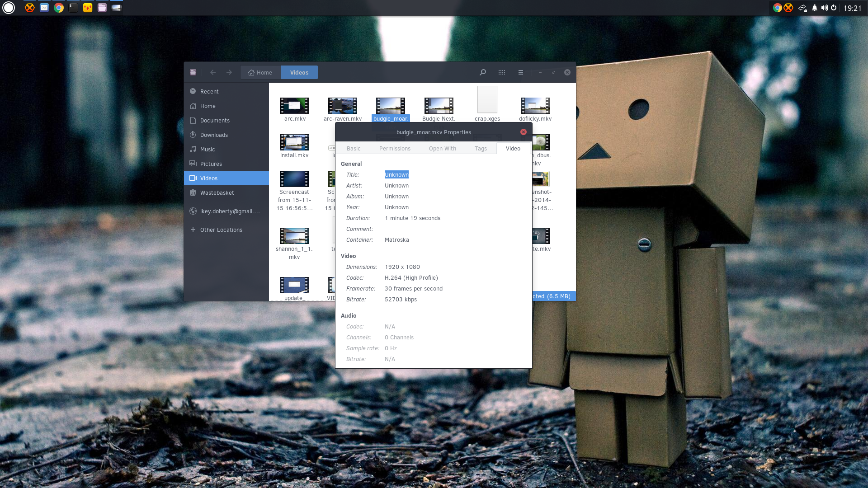Switch to the Permissions tab
The height and width of the screenshot is (488, 868).
(x=395, y=148)
